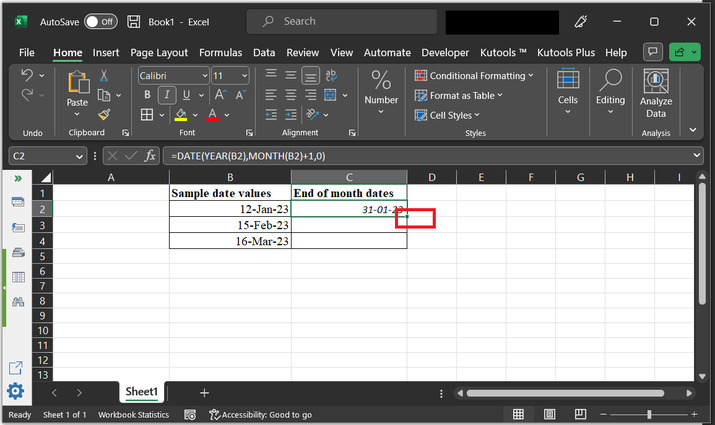Toggle Italic formatting
The height and width of the screenshot is (425, 715).
point(167,95)
